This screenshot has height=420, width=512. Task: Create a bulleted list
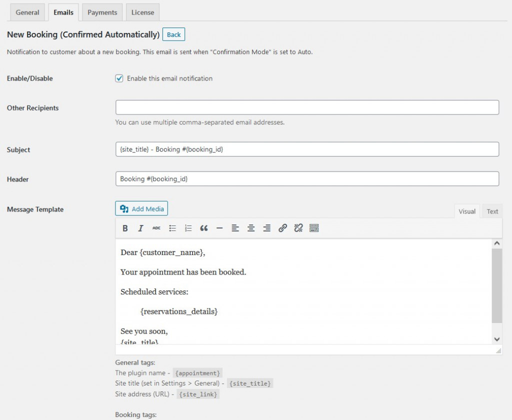[x=172, y=228]
